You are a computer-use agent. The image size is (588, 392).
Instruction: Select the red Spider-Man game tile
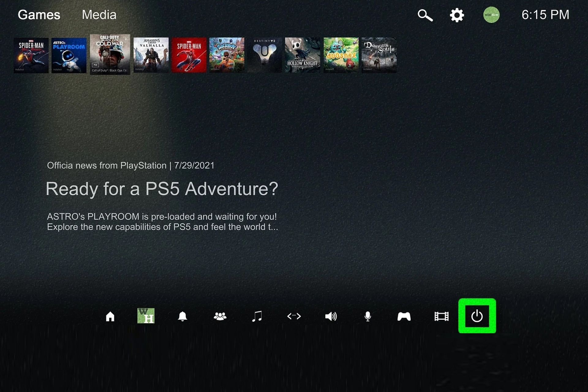(189, 55)
